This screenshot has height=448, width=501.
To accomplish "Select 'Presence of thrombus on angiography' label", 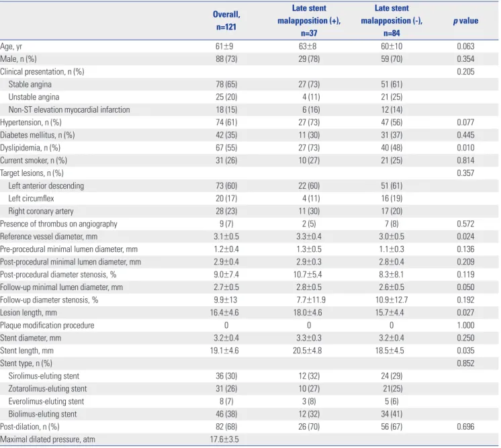I will point(58,224).
